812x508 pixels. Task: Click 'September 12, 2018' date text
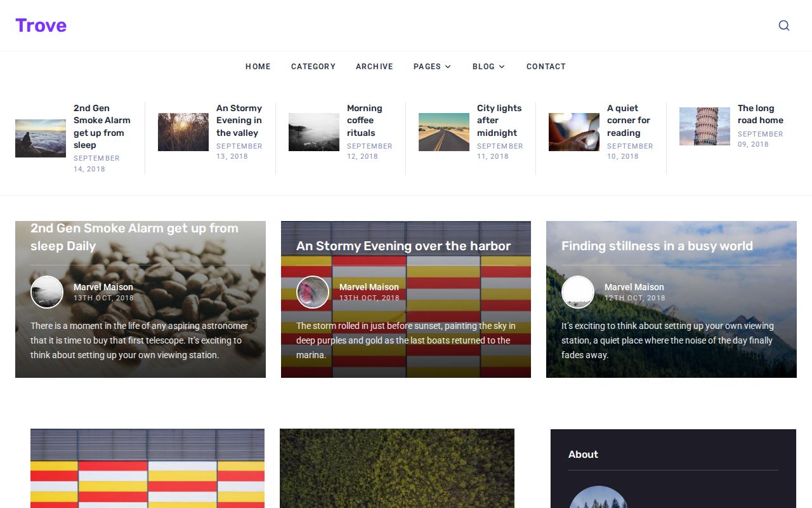(x=370, y=151)
